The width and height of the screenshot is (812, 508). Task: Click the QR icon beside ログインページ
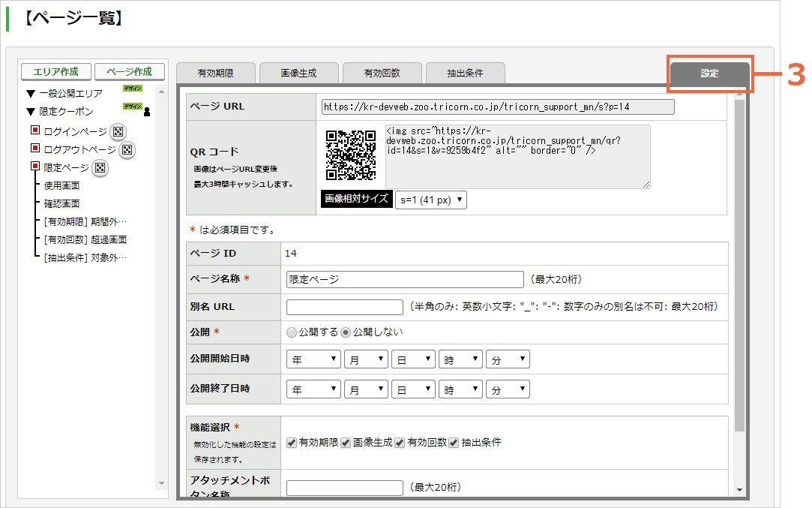tap(118, 131)
